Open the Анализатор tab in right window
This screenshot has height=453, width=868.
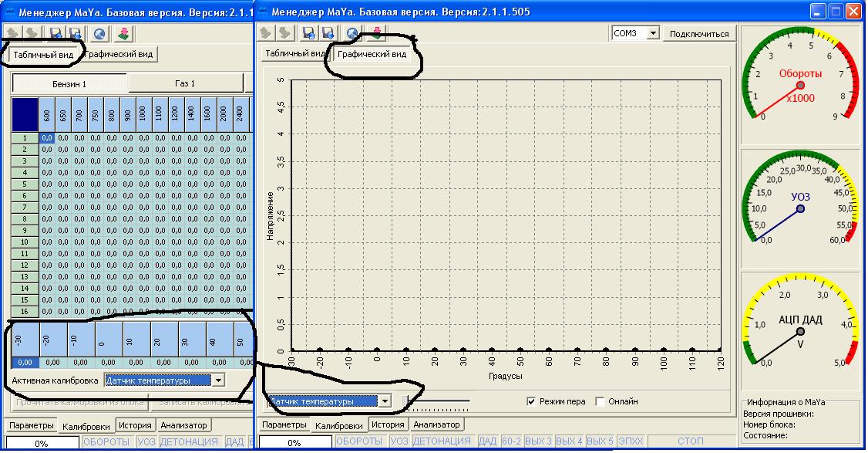[x=436, y=424]
